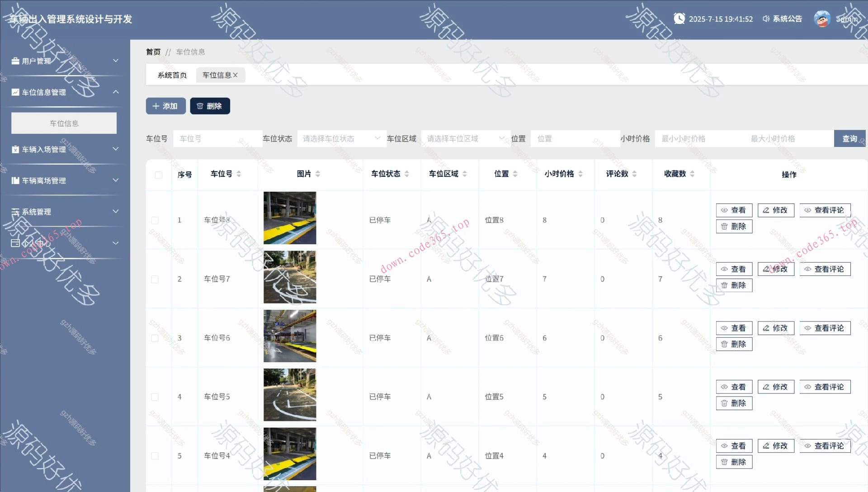Viewport: 868px width, 492px height.
Task: Click the 查询 search button
Action: [849, 138]
